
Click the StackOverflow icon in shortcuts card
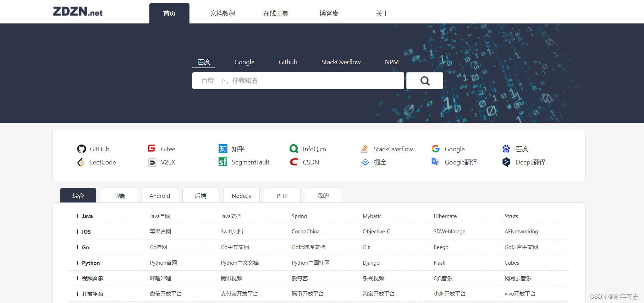point(364,149)
